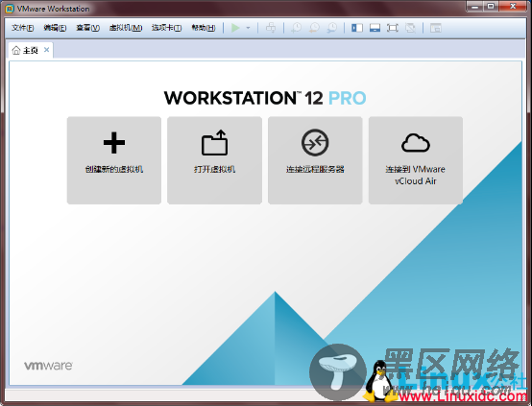Open the 帮助(H) menu
This screenshot has height=406, width=532.
204,28
